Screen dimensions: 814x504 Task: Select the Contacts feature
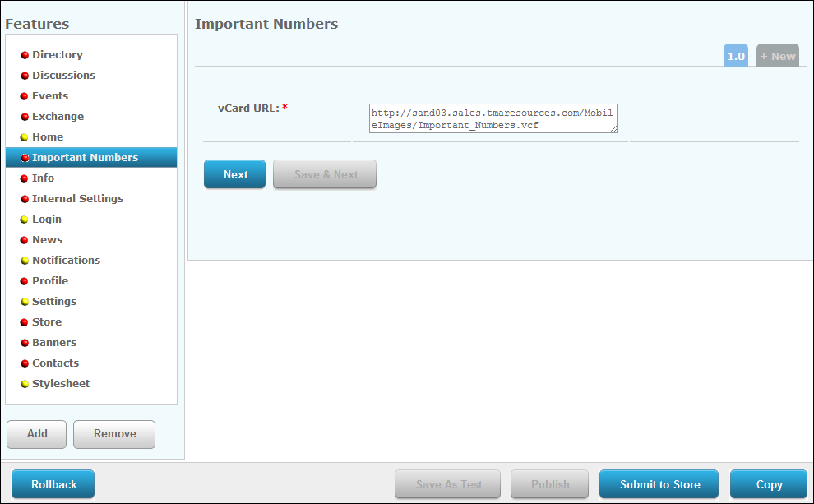coord(55,363)
